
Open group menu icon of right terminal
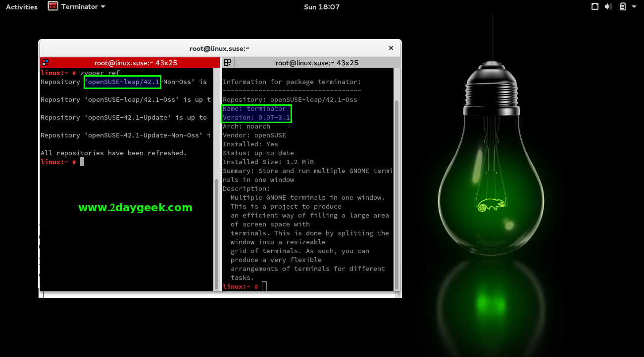(228, 63)
